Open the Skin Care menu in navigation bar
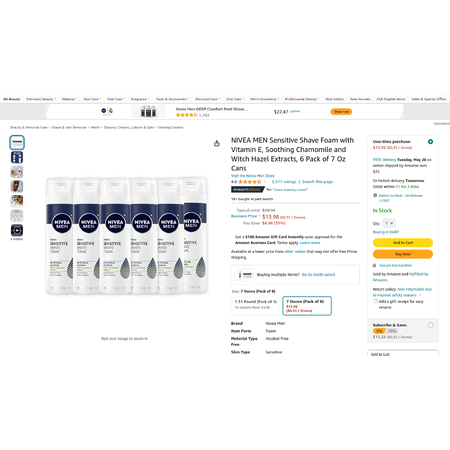The height and width of the screenshot is (450, 450). 92,99
